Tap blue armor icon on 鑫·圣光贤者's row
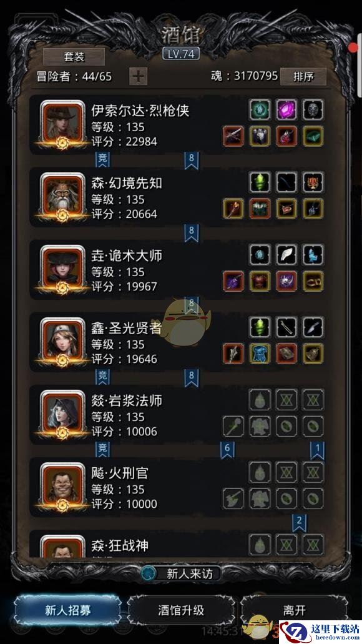The height and width of the screenshot is (644, 362). coord(260,354)
